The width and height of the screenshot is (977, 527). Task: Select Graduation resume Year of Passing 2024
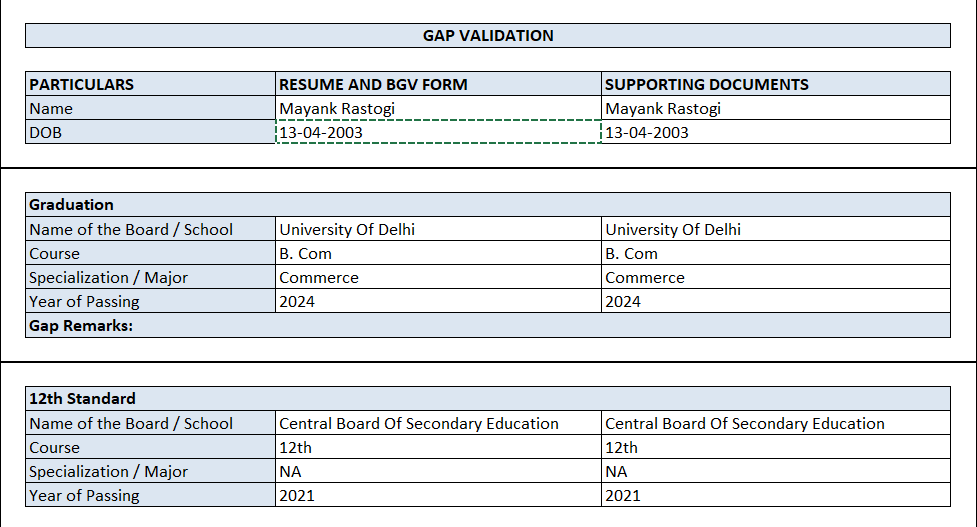(438, 301)
